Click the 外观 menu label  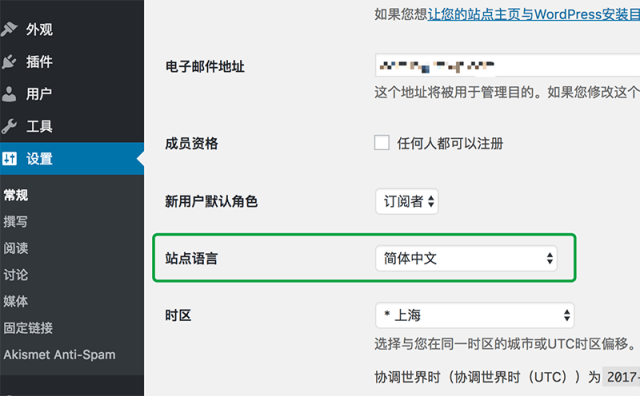tap(40, 29)
